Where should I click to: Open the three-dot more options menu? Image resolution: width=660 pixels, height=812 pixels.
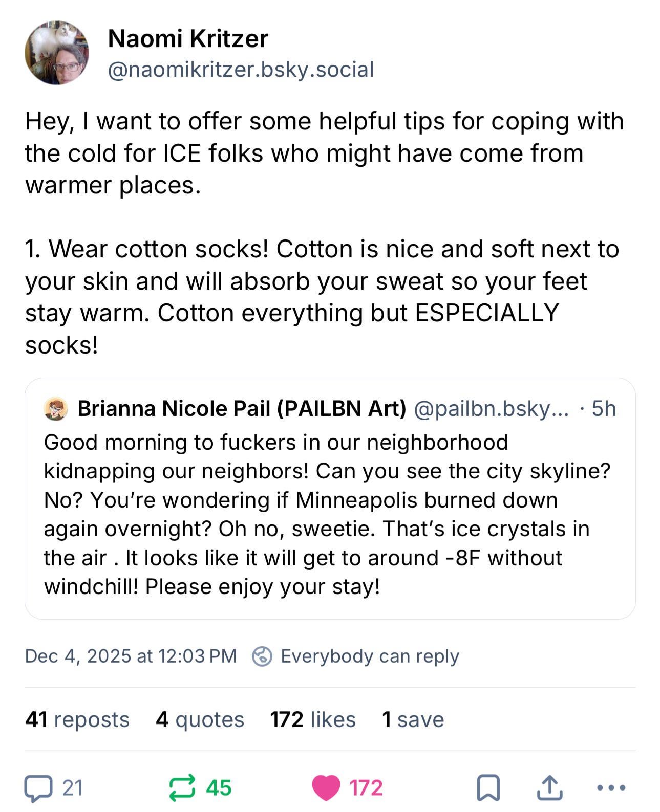(x=611, y=788)
